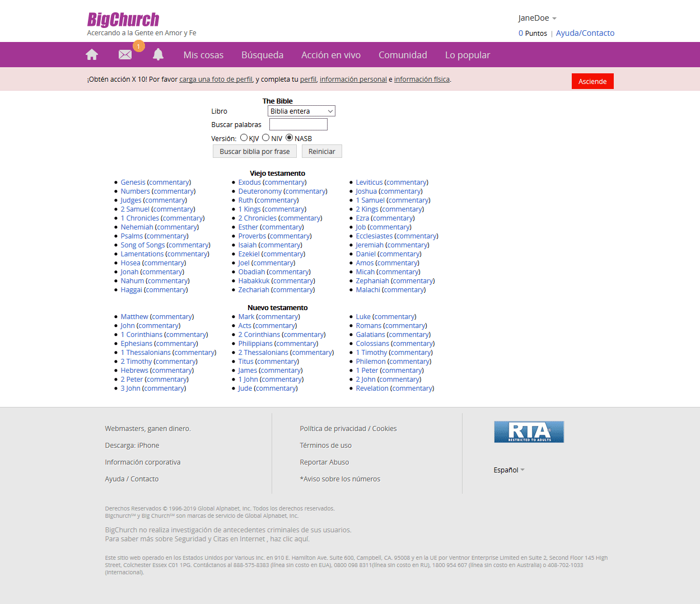Click the Reiniciar button
700x604 pixels.
pyautogui.click(x=322, y=152)
